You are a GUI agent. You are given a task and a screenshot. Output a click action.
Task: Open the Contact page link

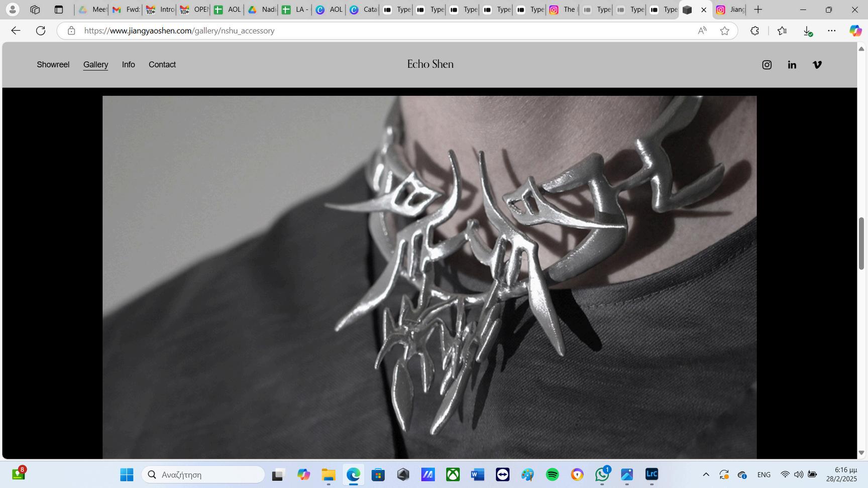(162, 65)
